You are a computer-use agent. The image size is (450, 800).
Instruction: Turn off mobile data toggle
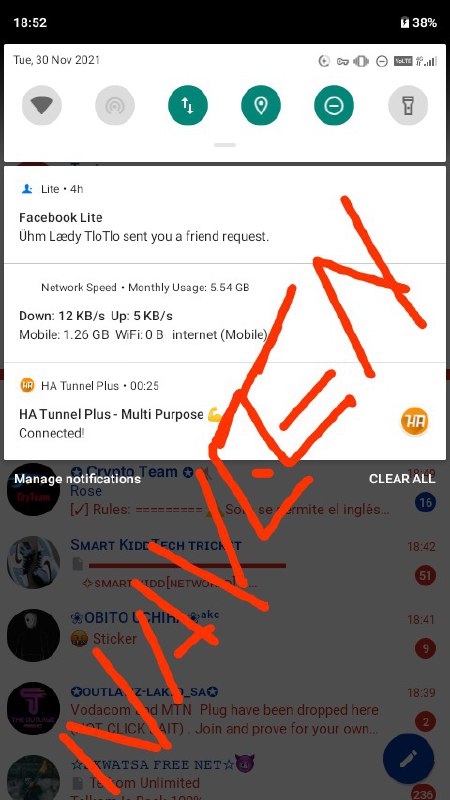[x=188, y=106]
